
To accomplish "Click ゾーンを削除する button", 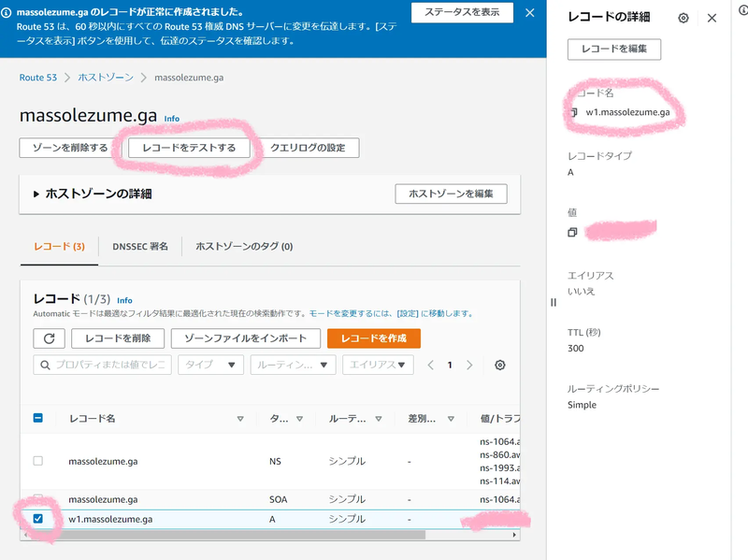I will [70, 148].
